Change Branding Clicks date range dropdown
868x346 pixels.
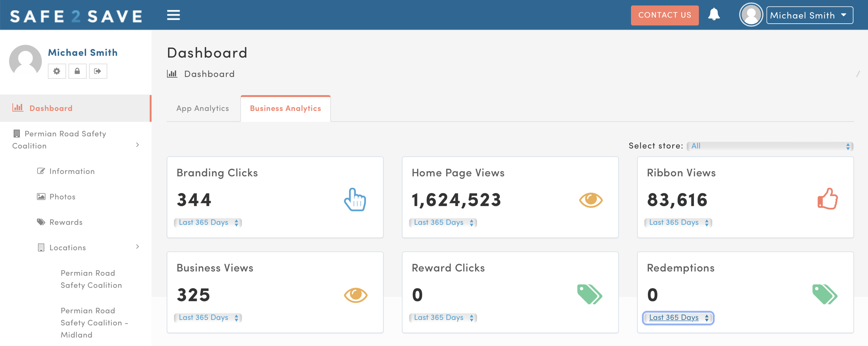(x=208, y=222)
